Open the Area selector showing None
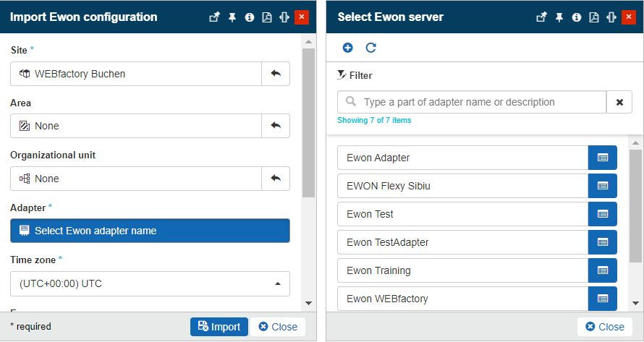This screenshot has height=342, width=644. (136, 126)
